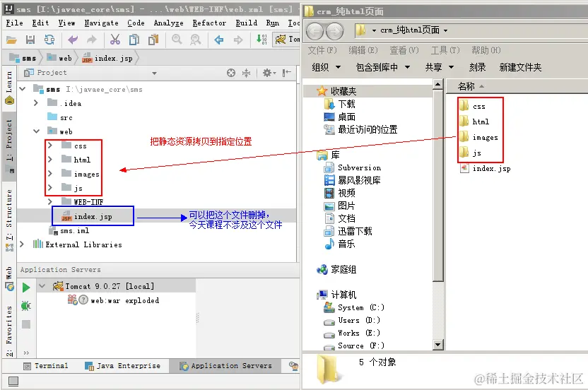588x390 pixels.
Task: Click the blue Back navigation arrow
Action: 219,40
